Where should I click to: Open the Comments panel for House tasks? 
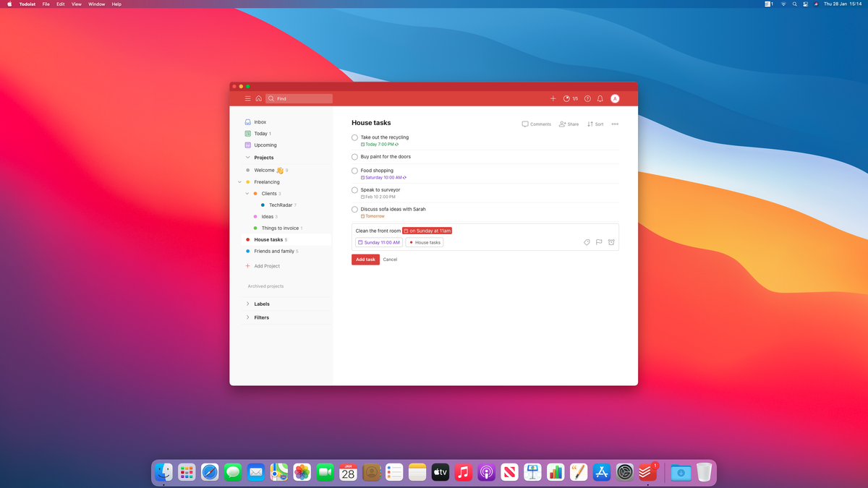pos(536,124)
